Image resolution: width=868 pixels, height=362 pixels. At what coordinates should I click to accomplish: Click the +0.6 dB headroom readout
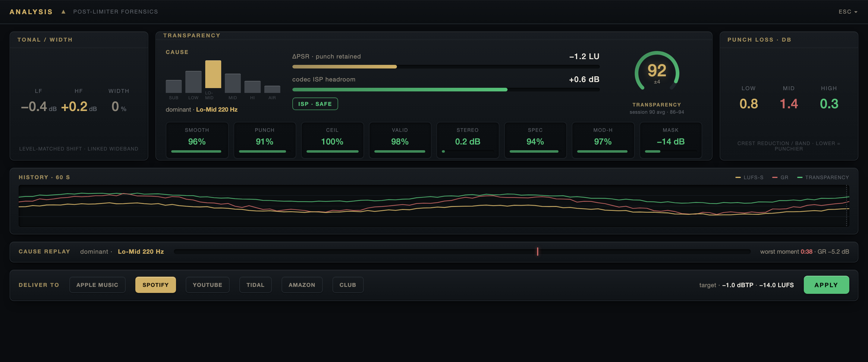pos(584,79)
